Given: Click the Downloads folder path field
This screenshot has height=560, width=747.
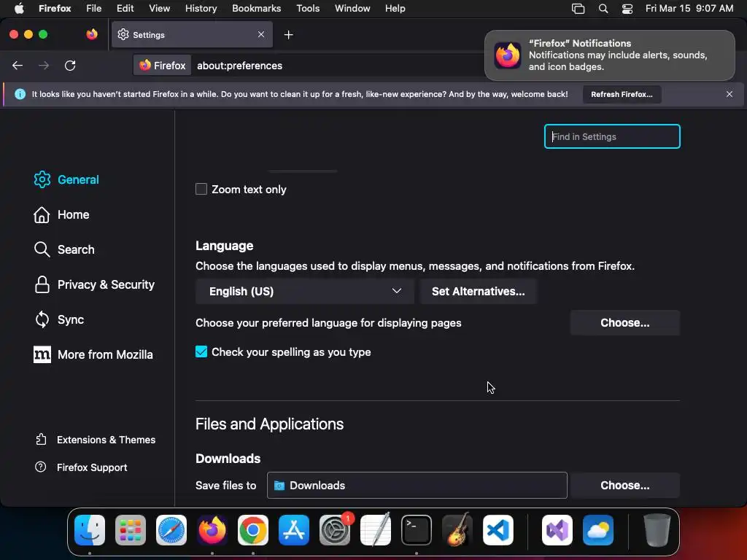Looking at the screenshot, I should [x=417, y=485].
